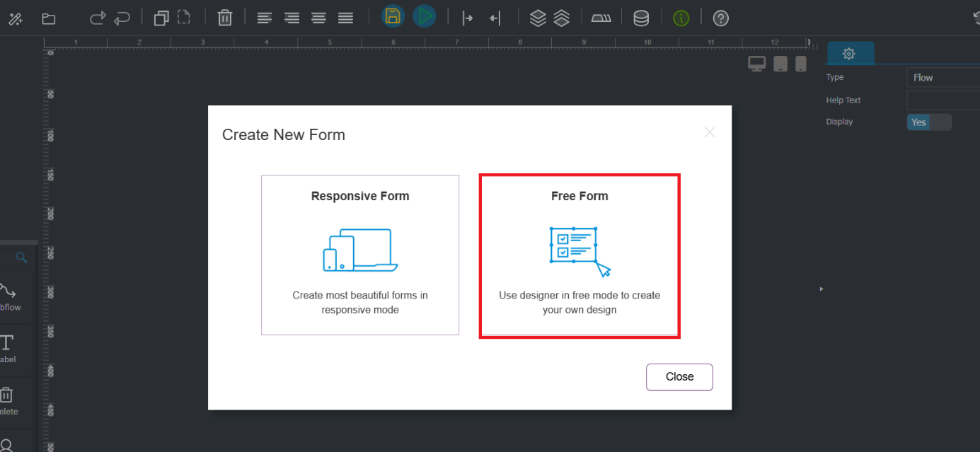980x452 pixels.
Task: Open the gear settings tab
Action: coord(850,54)
